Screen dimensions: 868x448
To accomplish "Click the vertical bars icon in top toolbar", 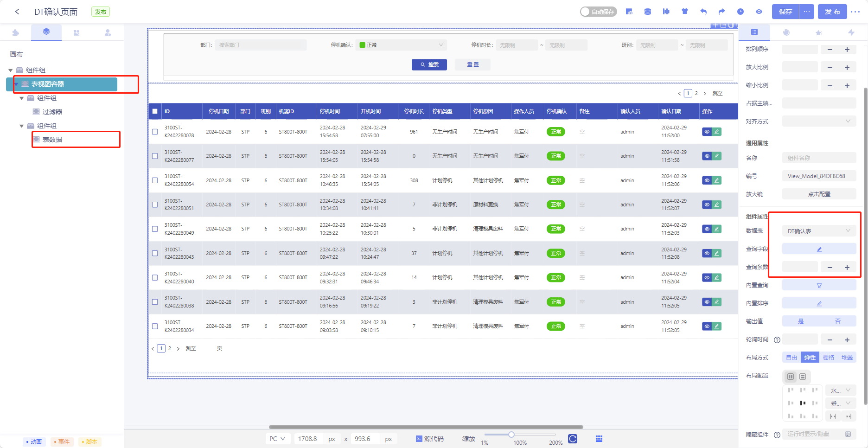I will tap(666, 12).
